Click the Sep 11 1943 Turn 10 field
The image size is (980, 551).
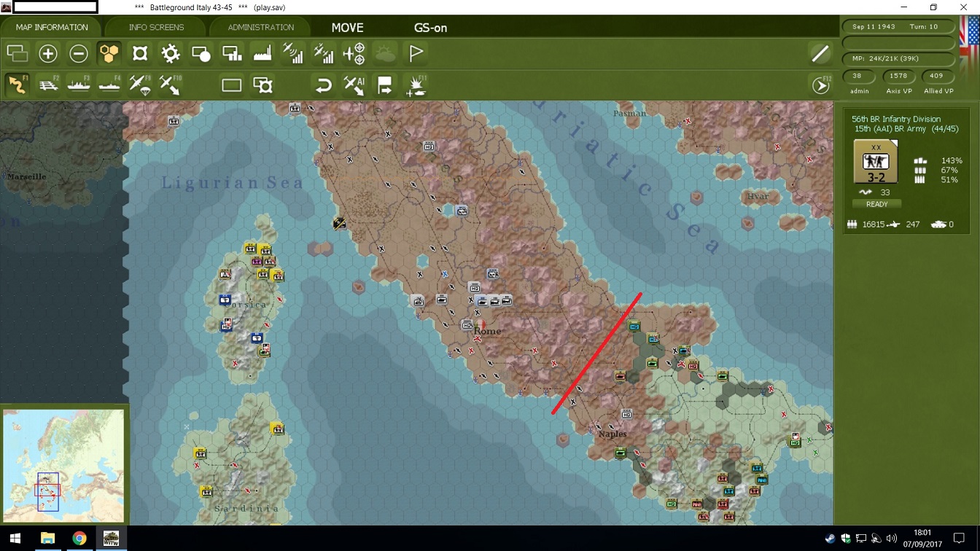tap(898, 27)
